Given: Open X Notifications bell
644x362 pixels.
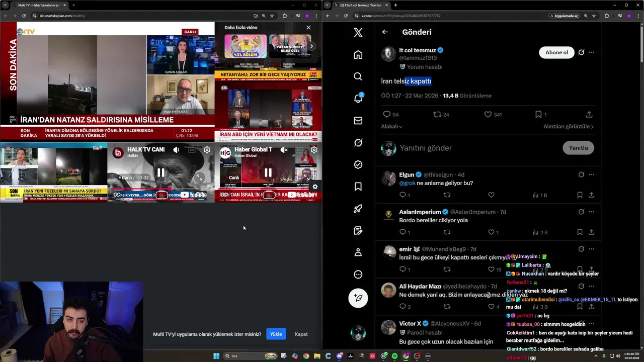Looking at the screenshot, I should (x=358, y=99).
